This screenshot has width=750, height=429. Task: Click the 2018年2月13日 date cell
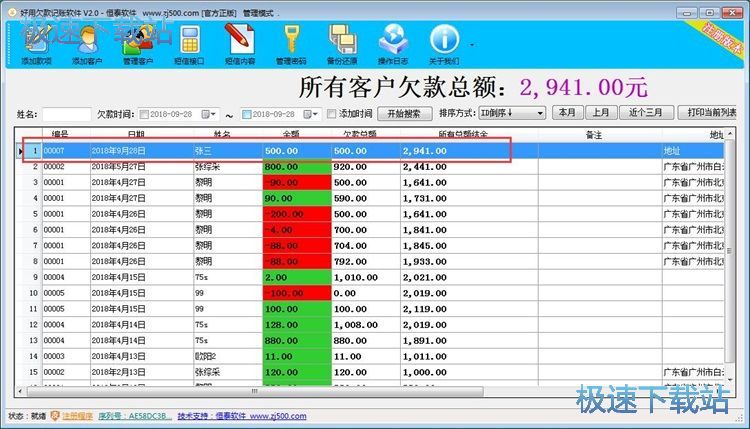tap(142, 372)
